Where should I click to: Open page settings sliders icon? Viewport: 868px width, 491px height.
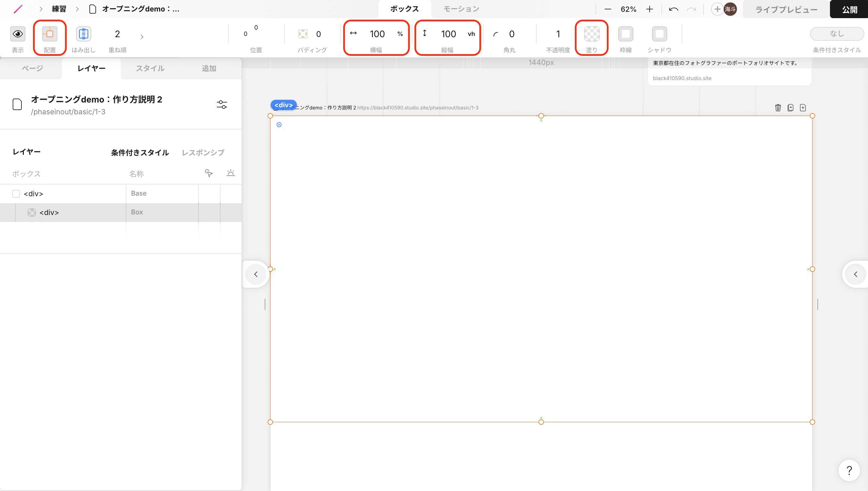[222, 105]
